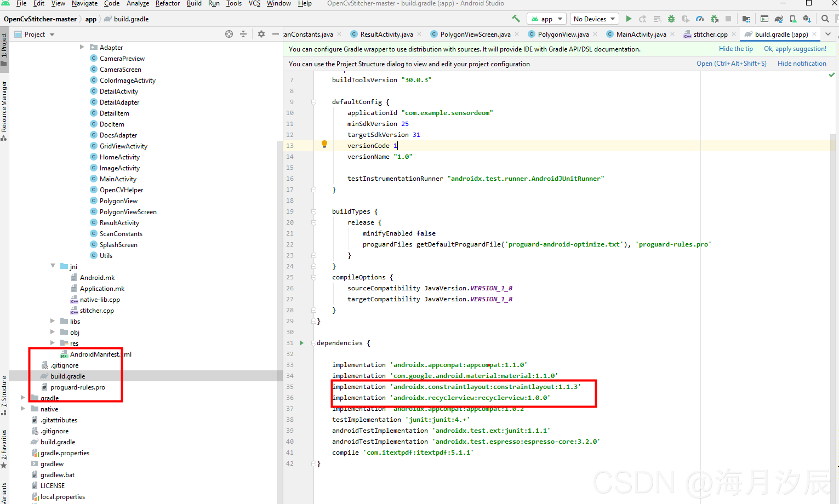Open the SDK Manager icon

tap(807, 19)
